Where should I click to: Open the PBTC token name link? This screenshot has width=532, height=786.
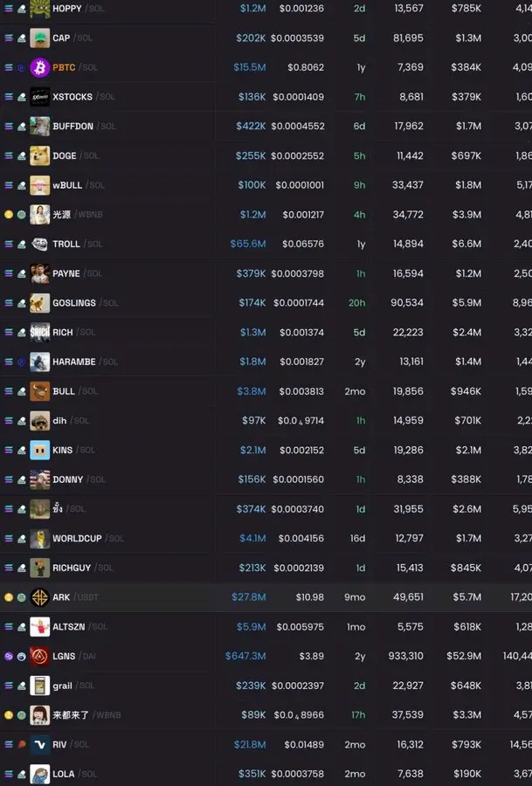click(64, 67)
